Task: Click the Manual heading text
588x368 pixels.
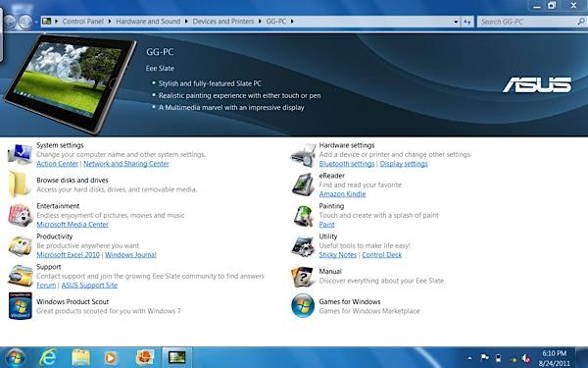Action: click(x=330, y=271)
